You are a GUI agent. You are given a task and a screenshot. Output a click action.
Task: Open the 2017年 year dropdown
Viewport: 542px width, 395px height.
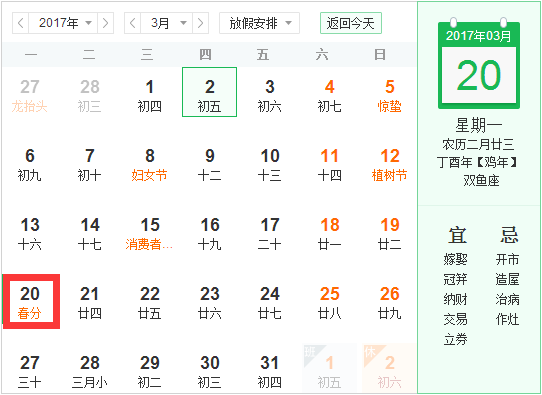point(63,23)
